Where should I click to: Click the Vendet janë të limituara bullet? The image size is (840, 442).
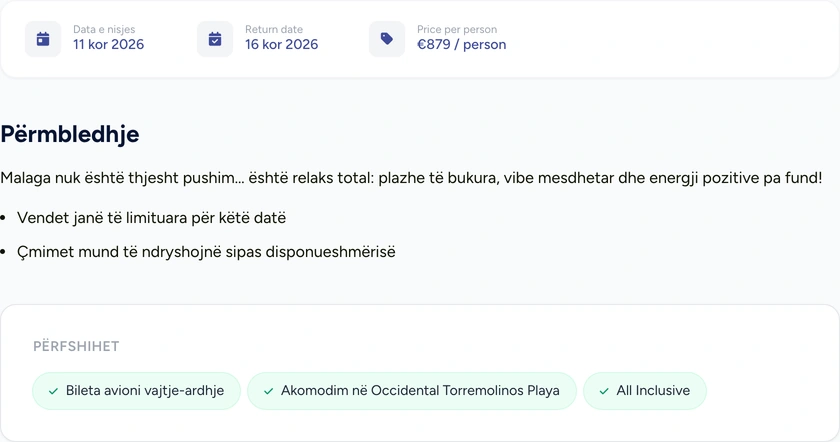(152, 218)
